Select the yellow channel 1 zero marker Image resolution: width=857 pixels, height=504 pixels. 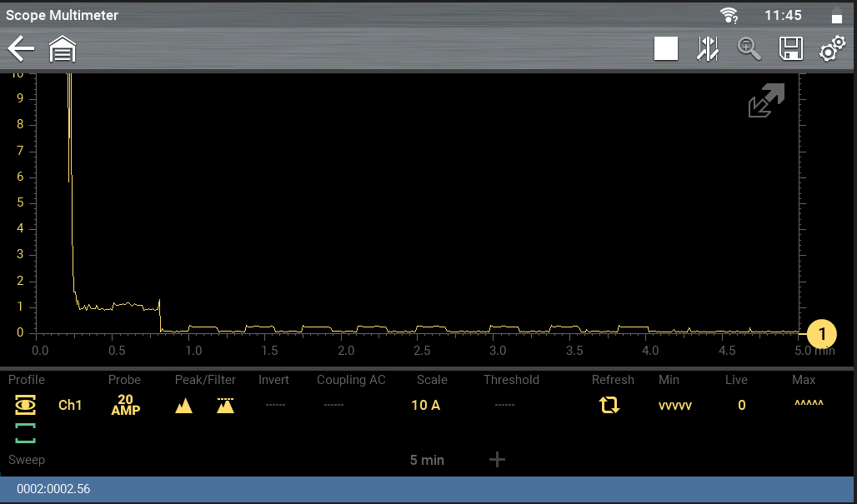coord(821,334)
